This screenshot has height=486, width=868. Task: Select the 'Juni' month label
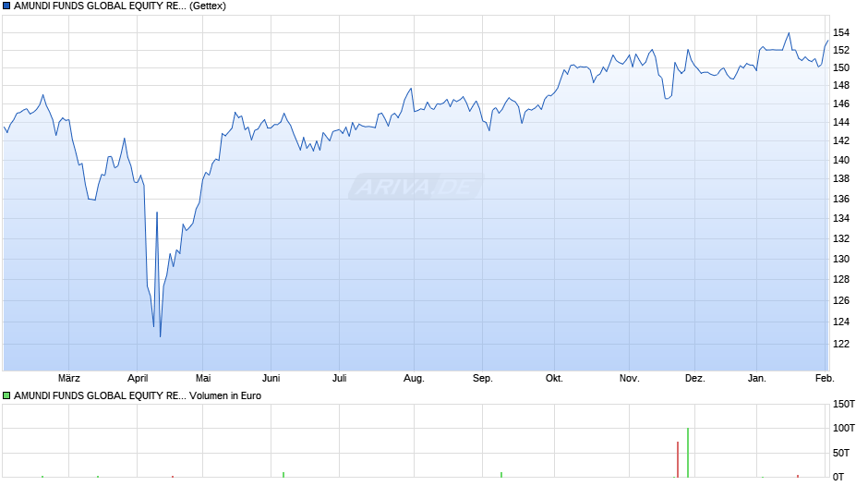(271, 378)
